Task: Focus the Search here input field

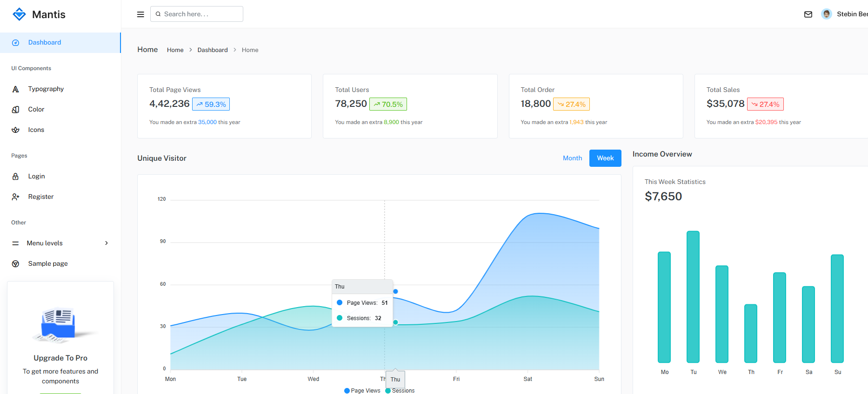Action: click(x=201, y=14)
